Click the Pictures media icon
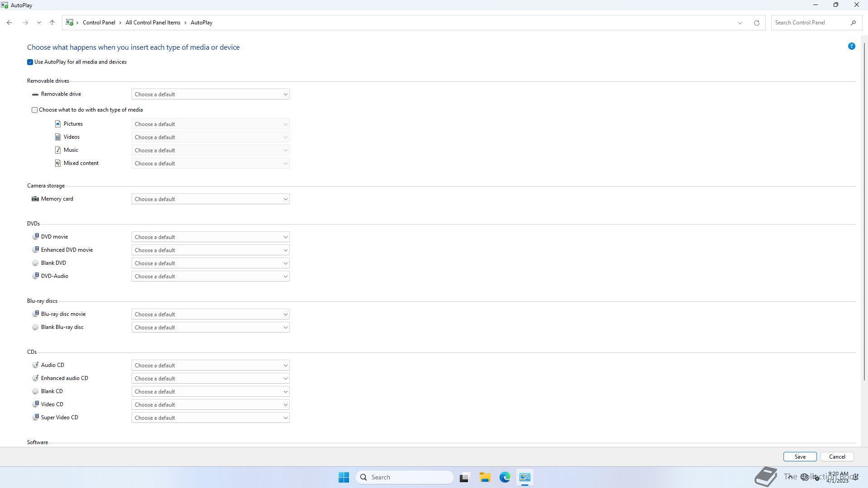868x488 pixels. [58, 124]
